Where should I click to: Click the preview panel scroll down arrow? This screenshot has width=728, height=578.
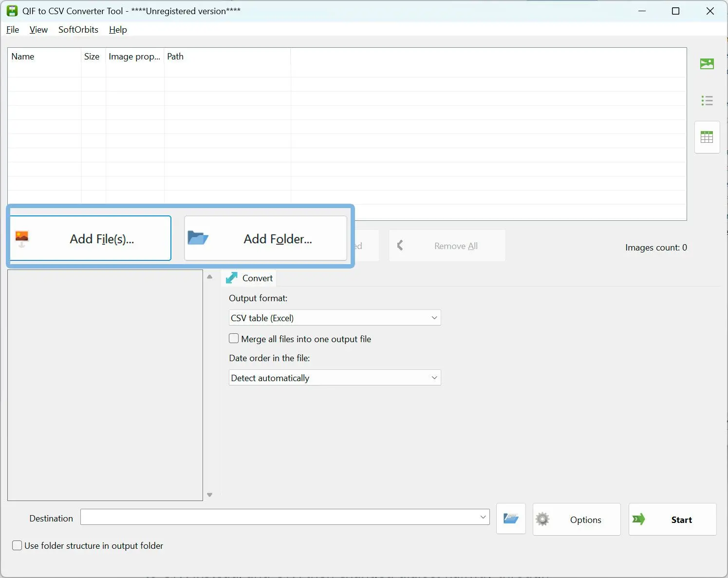click(x=210, y=495)
